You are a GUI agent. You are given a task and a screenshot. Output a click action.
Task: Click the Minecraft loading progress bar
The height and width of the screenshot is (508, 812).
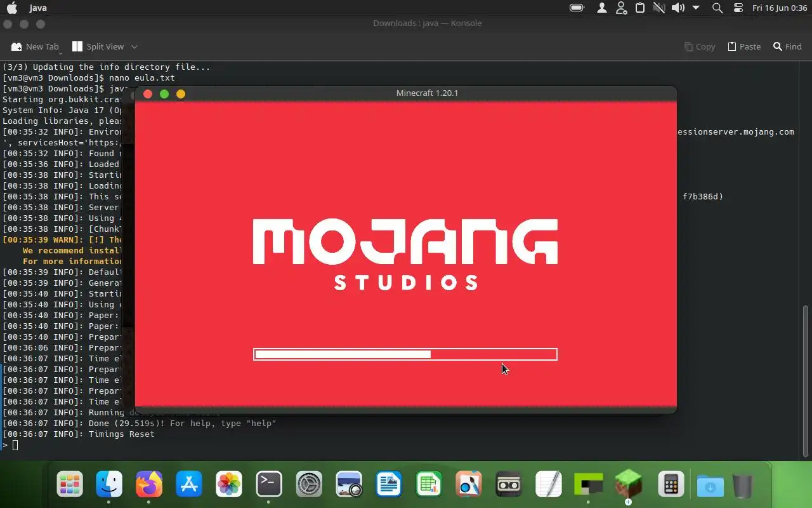point(405,354)
